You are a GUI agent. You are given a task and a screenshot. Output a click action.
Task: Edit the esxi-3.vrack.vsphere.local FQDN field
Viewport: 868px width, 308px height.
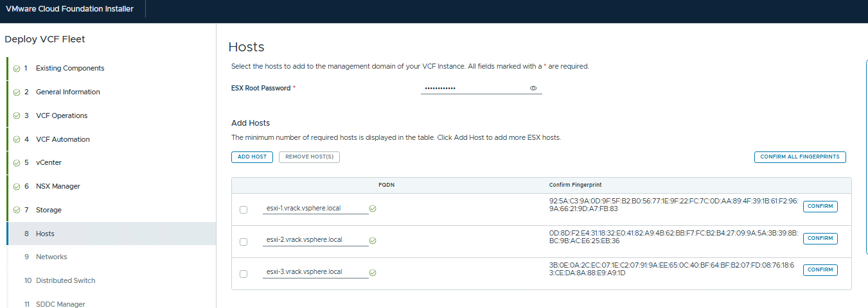click(315, 272)
